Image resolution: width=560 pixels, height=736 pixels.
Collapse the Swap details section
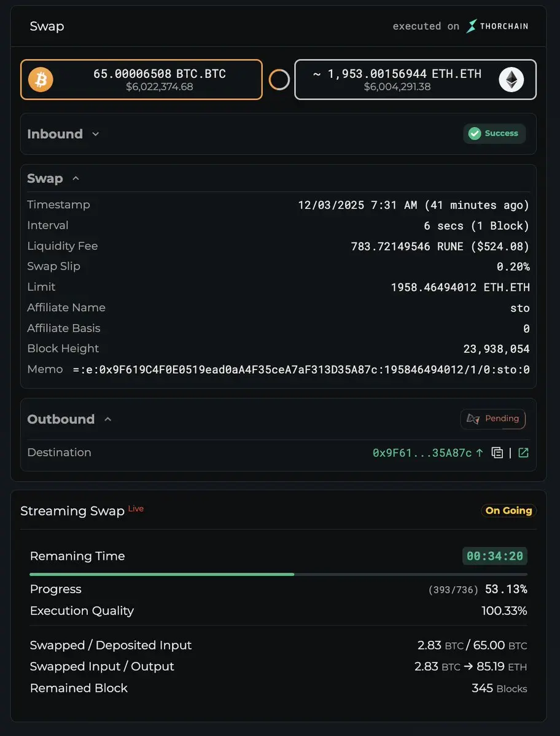[76, 179]
